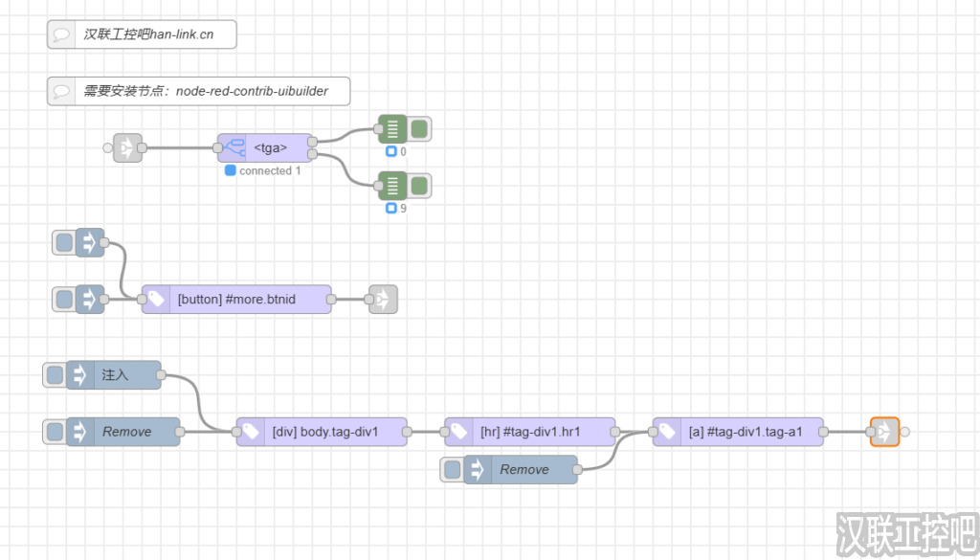
Task: Select the topmost unlabeled inject node's arrow icon
Action: coord(90,242)
